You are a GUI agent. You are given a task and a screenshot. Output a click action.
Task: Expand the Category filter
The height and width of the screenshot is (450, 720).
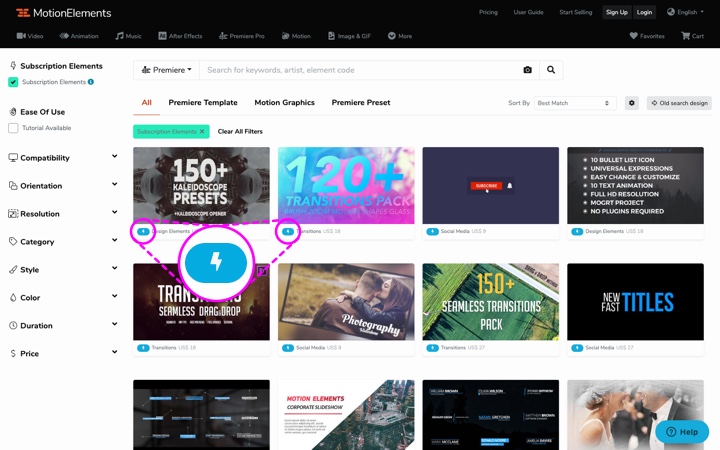click(63, 242)
